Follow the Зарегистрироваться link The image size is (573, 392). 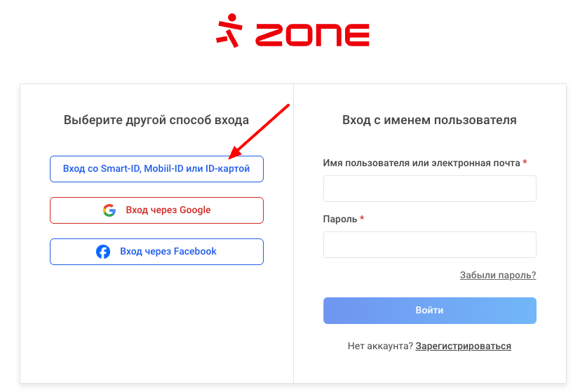(464, 346)
